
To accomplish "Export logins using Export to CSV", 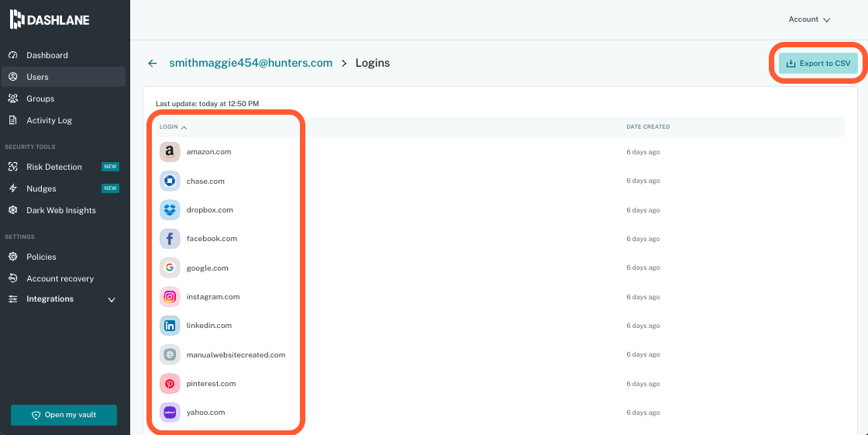I will tap(818, 64).
